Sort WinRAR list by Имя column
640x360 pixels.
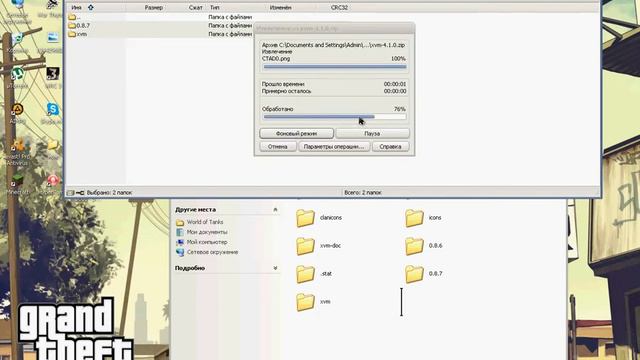[76, 8]
